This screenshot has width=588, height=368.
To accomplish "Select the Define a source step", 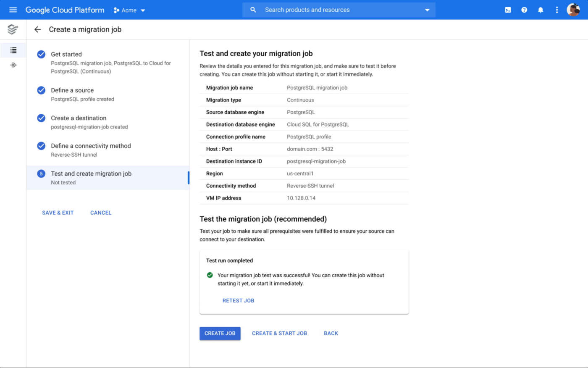I will (72, 90).
